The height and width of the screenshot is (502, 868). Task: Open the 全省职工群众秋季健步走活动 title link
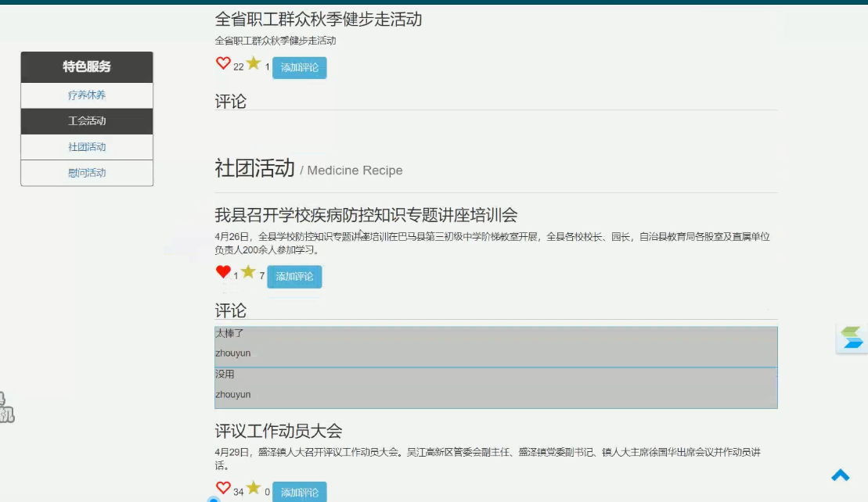coord(317,20)
